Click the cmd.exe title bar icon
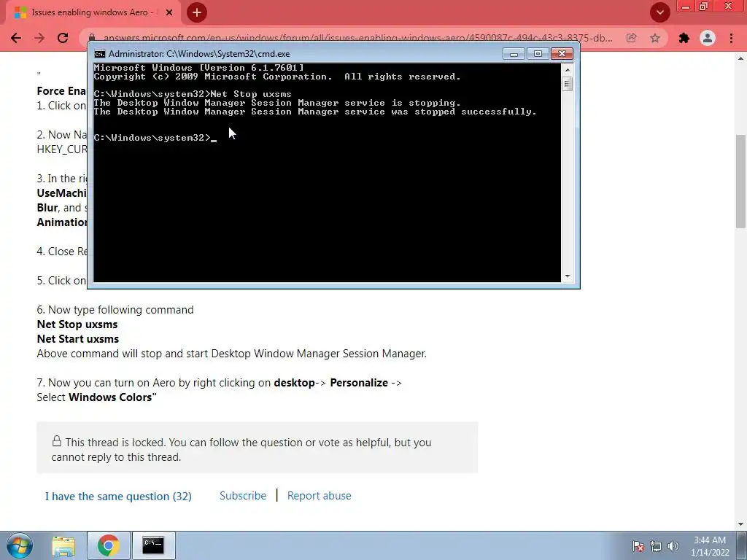This screenshot has height=560, width=747. [x=99, y=54]
